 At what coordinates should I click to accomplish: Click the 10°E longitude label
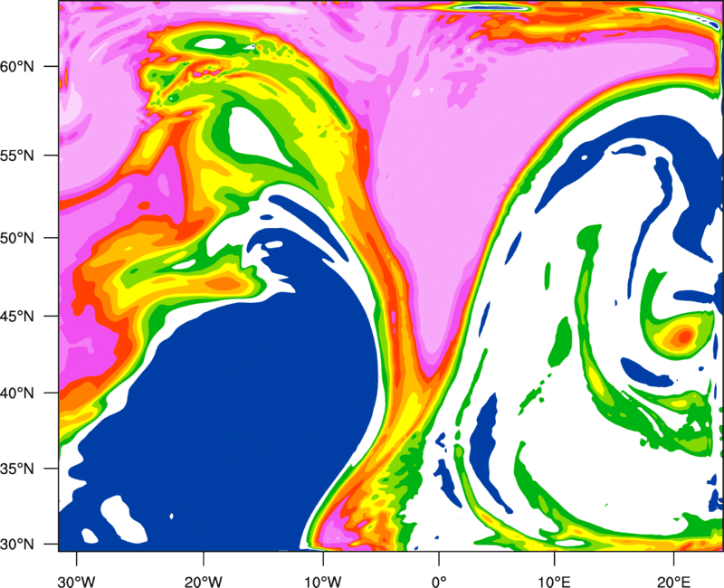click(555, 582)
